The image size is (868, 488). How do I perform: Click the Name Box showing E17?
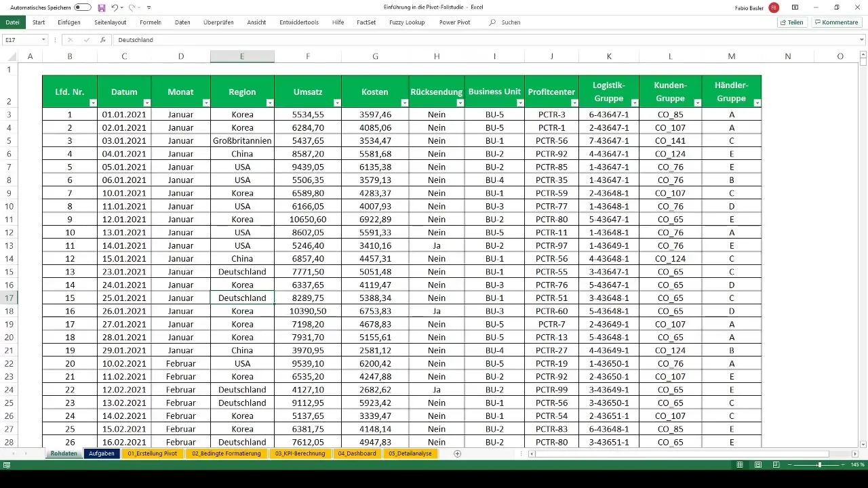pos(20,40)
